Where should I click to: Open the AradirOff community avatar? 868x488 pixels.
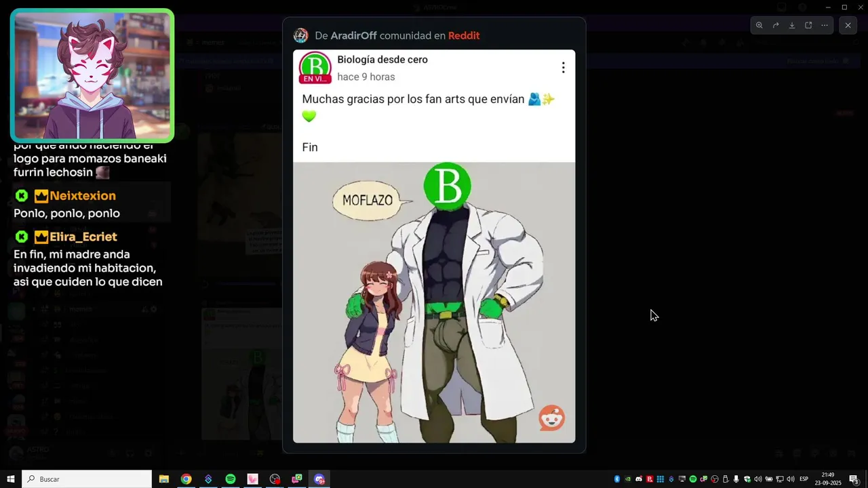coord(300,35)
